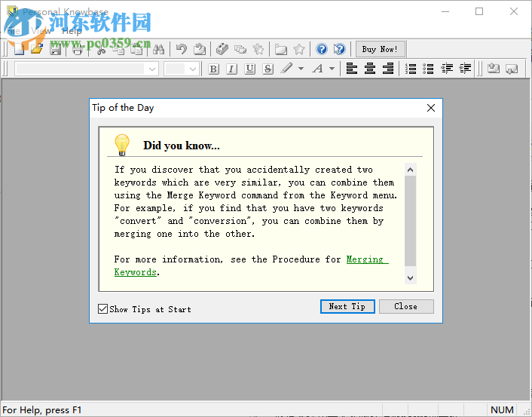This screenshot has width=532, height=417.
Task: Toggle Italic formatting
Action: pos(231,69)
